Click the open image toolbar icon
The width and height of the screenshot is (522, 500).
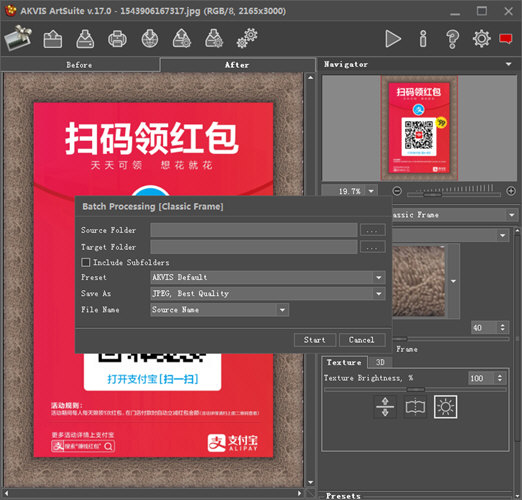click(53, 39)
